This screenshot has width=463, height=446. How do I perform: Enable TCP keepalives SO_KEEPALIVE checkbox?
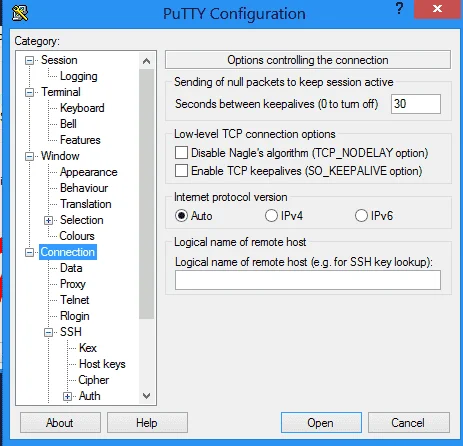point(181,171)
